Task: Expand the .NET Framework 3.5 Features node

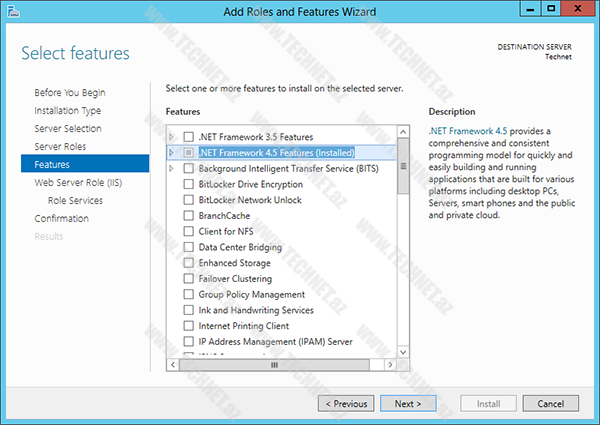Action: (x=172, y=137)
